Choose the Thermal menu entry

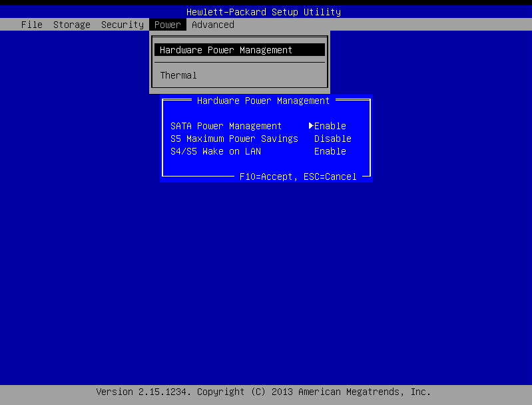coord(178,75)
